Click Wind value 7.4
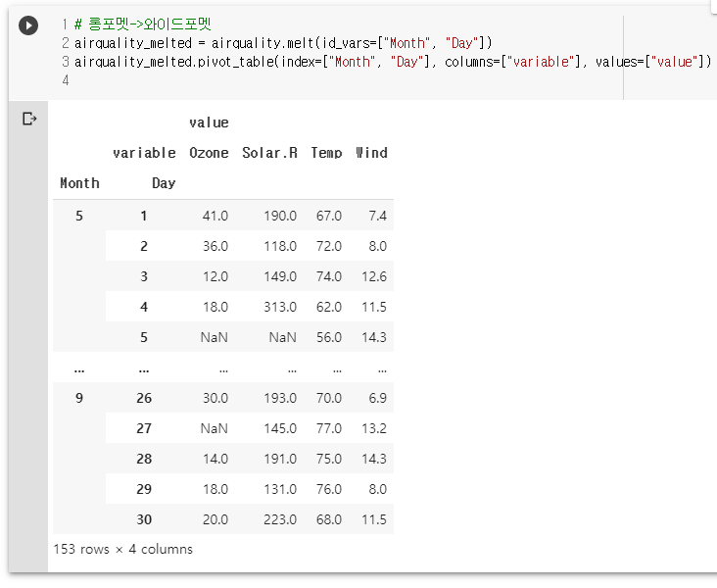 point(378,216)
